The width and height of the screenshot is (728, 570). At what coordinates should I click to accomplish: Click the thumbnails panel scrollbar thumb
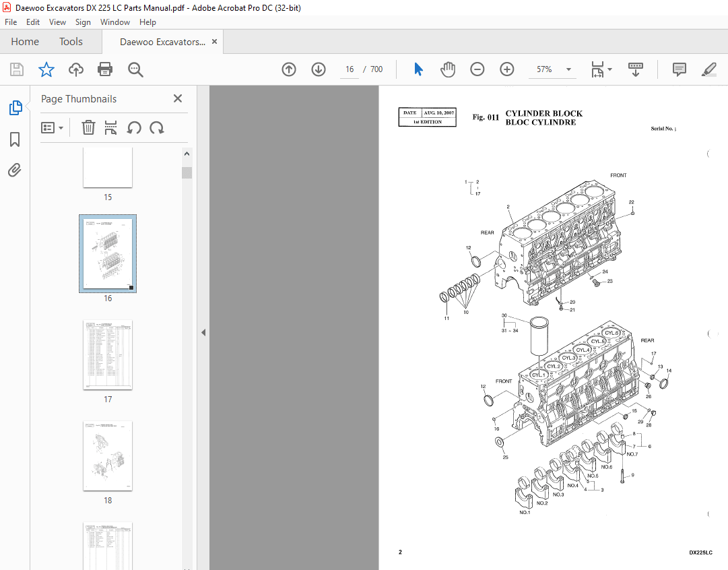click(x=187, y=172)
